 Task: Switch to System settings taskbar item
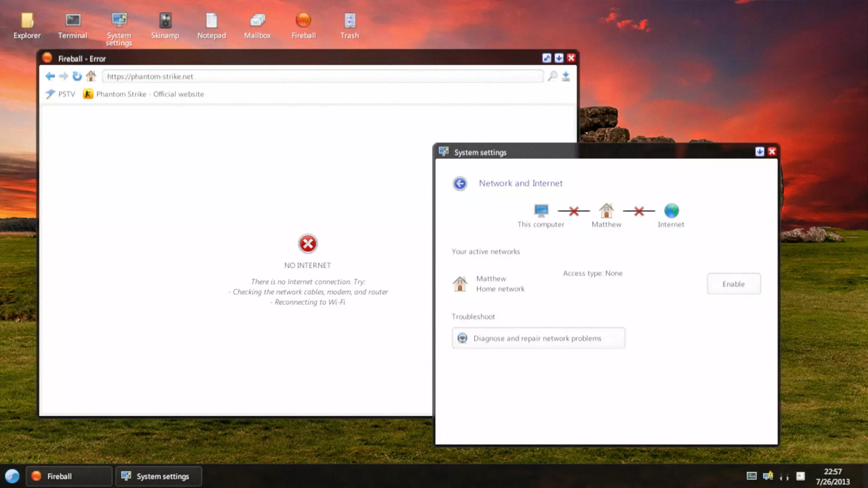point(159,476)
